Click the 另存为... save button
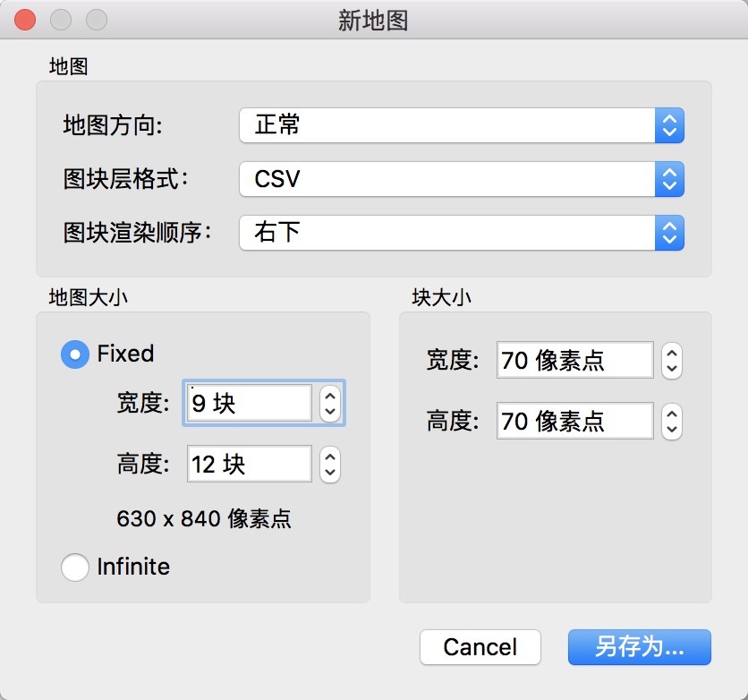 (x=639, y=647)
